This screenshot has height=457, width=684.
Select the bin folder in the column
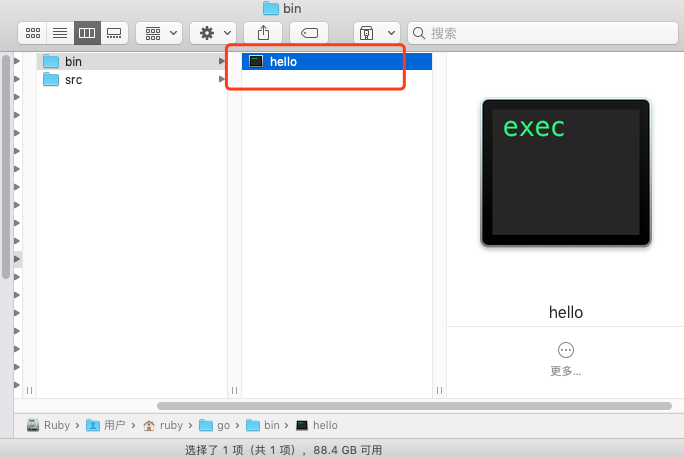tap(73, 61)
